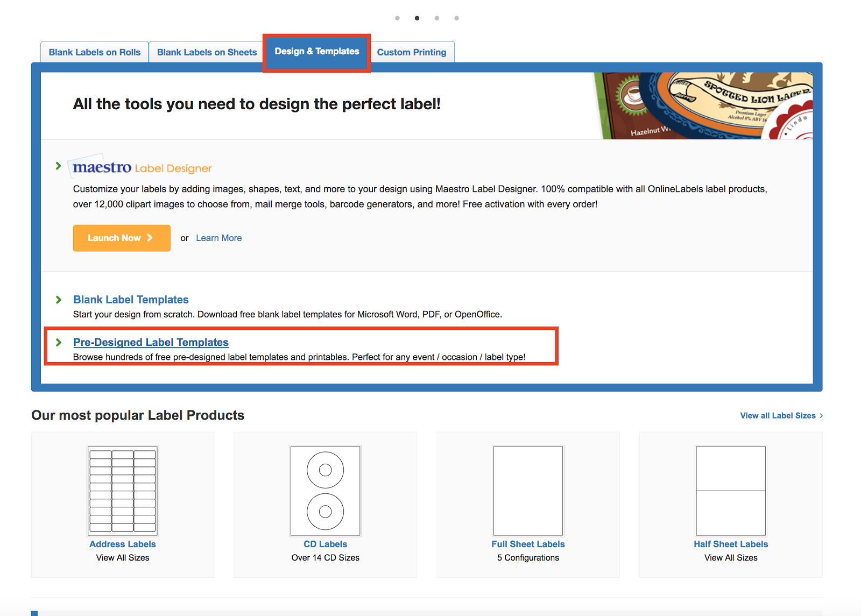Viewport: 861px width, 616px height.
Task: Open the Half Sheet Labels link
Action: (731, 544)
